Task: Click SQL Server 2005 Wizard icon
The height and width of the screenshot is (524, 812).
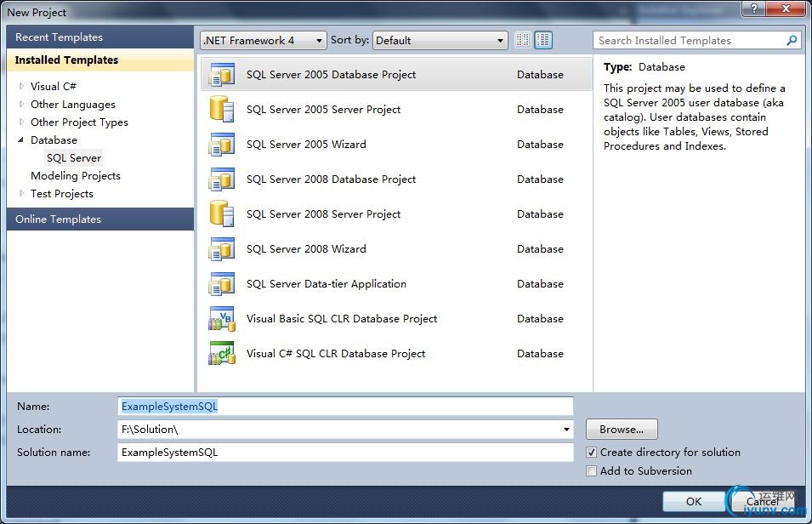Action: pyautogui.click(x=222, y=145)
